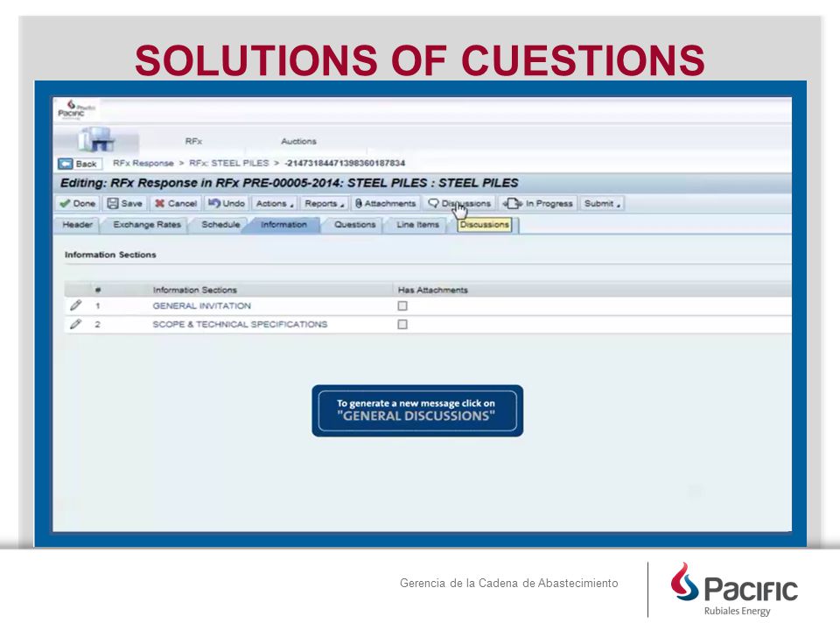Save the RFx response

pos(125,204)
